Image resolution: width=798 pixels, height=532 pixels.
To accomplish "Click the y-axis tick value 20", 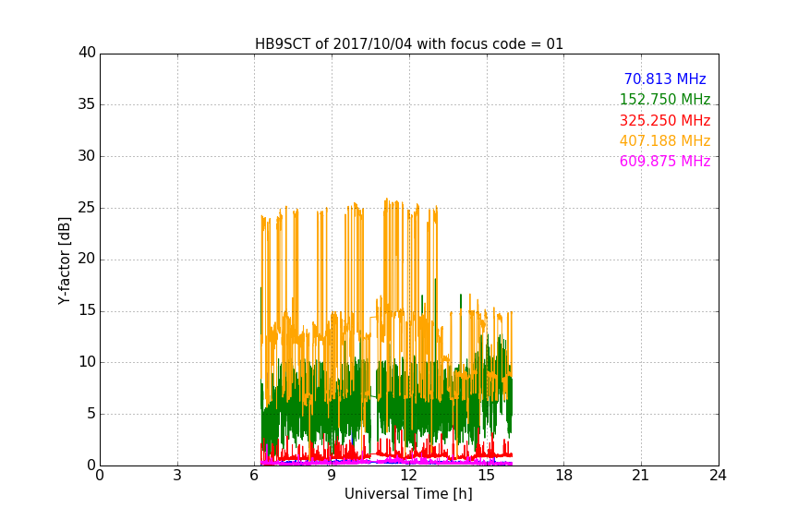I will [87, 259].
